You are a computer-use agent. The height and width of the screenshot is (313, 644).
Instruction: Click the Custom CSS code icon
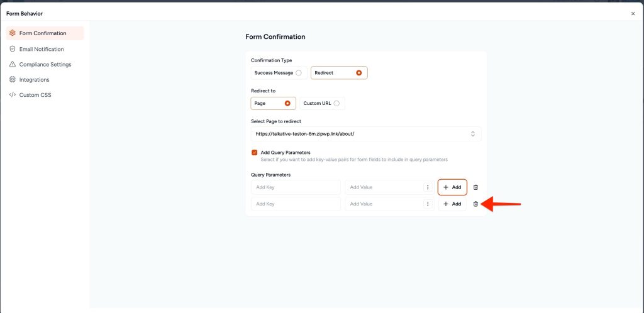(13, 95)
